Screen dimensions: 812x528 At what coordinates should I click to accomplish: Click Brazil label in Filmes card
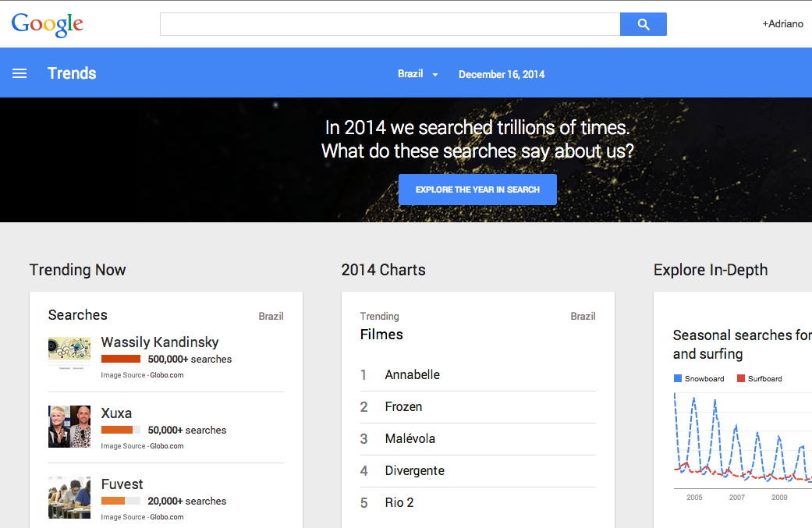[x=583, y=317]
